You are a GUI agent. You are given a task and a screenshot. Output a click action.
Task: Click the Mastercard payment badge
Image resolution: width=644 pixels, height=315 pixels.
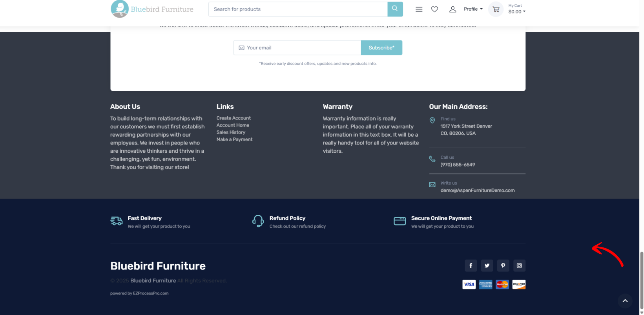[x=502, y=284]
